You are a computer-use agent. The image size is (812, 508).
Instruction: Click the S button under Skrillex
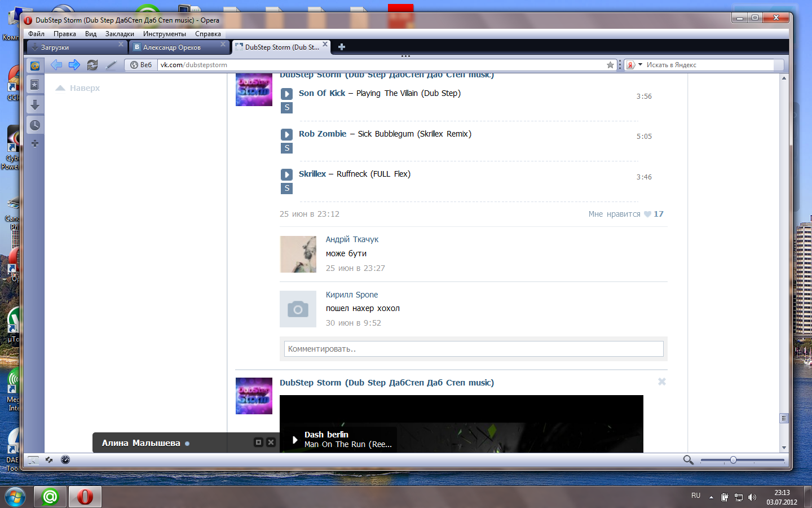click(286, 188)
